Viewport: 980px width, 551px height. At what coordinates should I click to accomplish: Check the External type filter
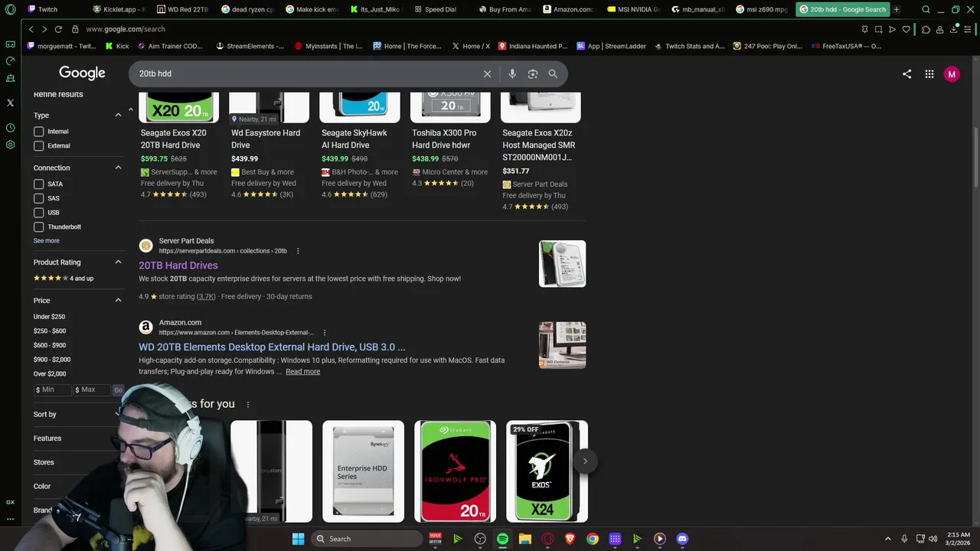coord(38,145)
